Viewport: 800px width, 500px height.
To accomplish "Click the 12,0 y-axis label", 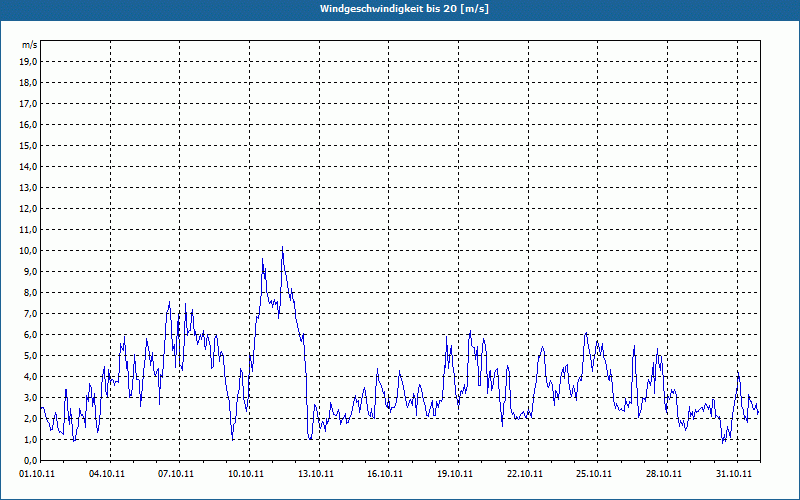I will click(28, 209).
